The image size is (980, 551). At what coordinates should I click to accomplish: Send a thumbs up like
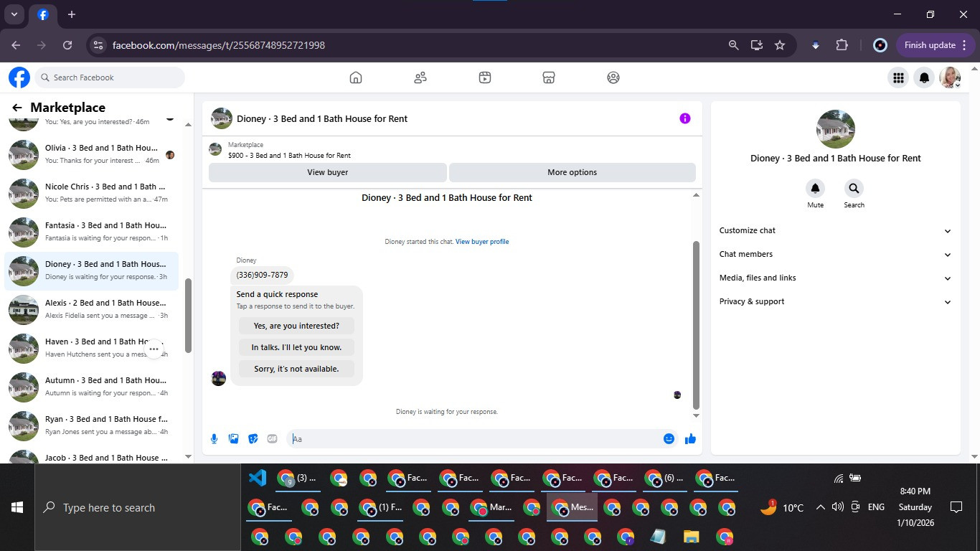point(690,439)
